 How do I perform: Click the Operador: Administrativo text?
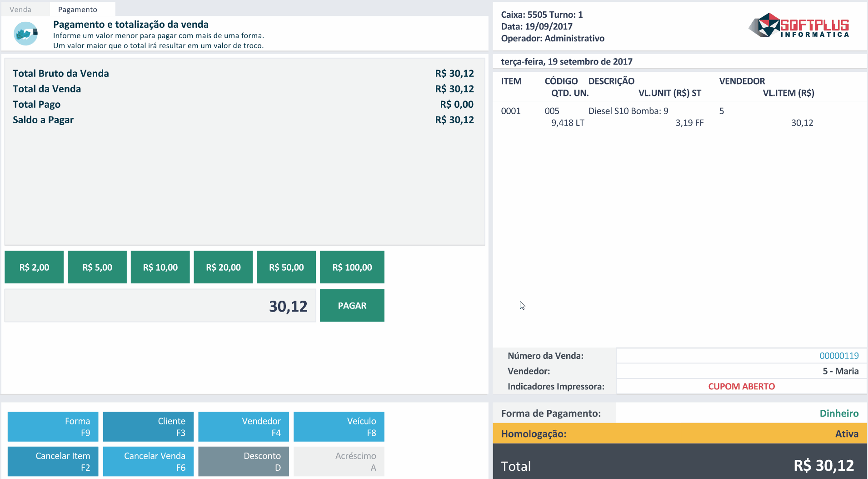pyautogui.click(x=553, y=38)
